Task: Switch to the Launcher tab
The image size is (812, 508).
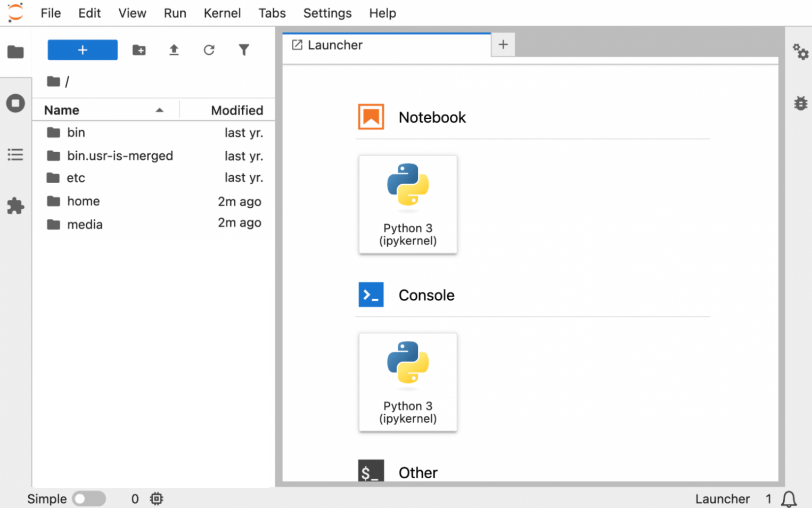Action: coord(334,45)
